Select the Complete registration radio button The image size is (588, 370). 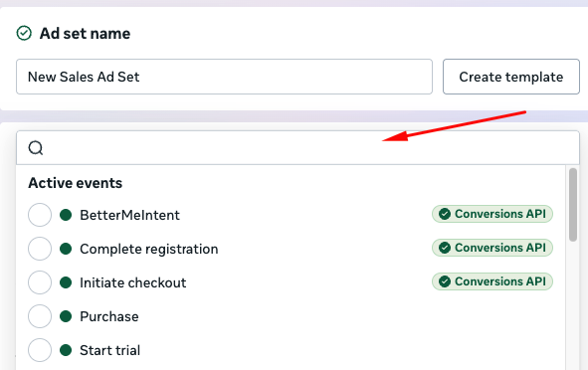tap(40, 249)
